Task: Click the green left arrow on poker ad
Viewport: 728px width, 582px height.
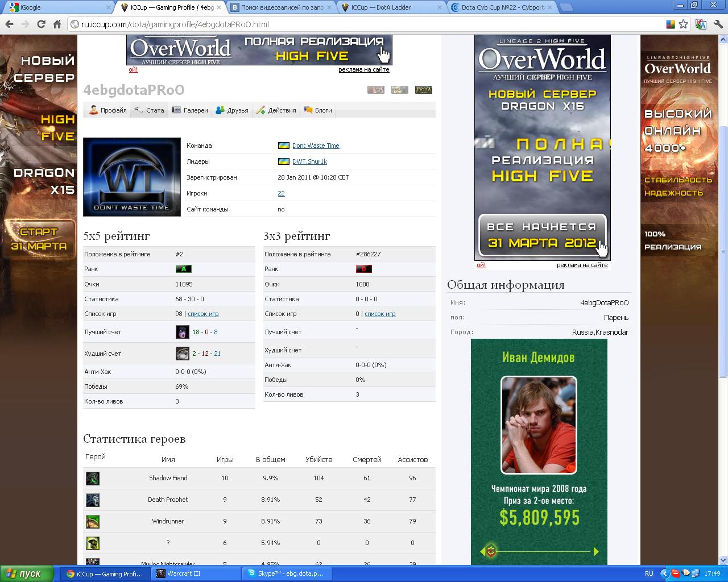Action: (x=483, y=551)
